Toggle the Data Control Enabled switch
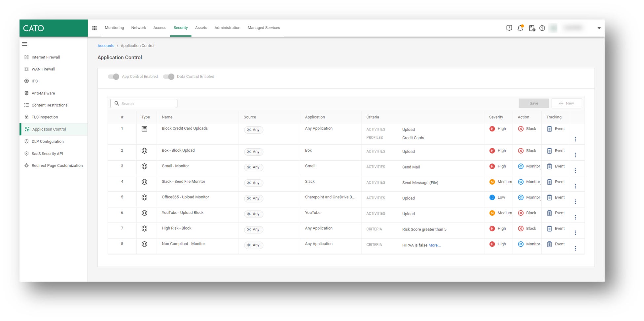 click(169, 77)
